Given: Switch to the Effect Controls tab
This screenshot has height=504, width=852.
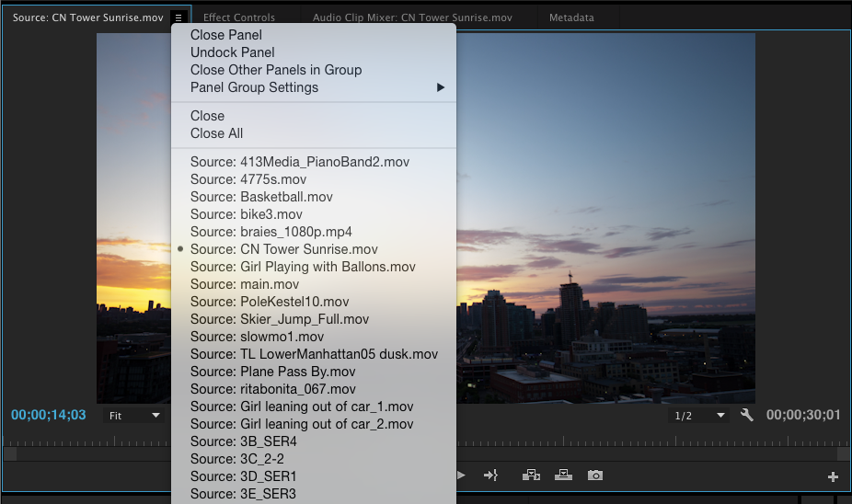Looking at the screenshot, I should [239, 17].
